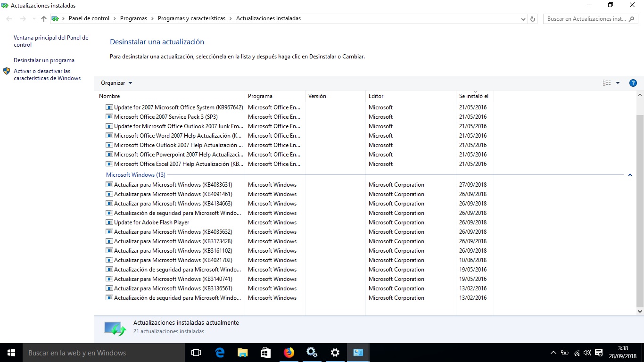The height and width of the screenshot is (362, 644).
Task: Open the Settings gear on the taskbar
Action: point(335,353)
